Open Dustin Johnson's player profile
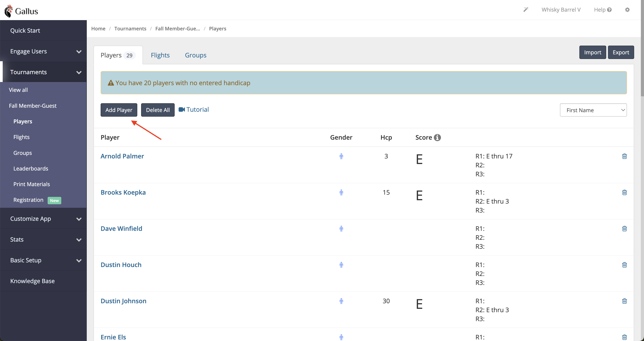Image resolution: width=644 pixels, height=341 pixels. pyautogui.click(x=123, y=301)
